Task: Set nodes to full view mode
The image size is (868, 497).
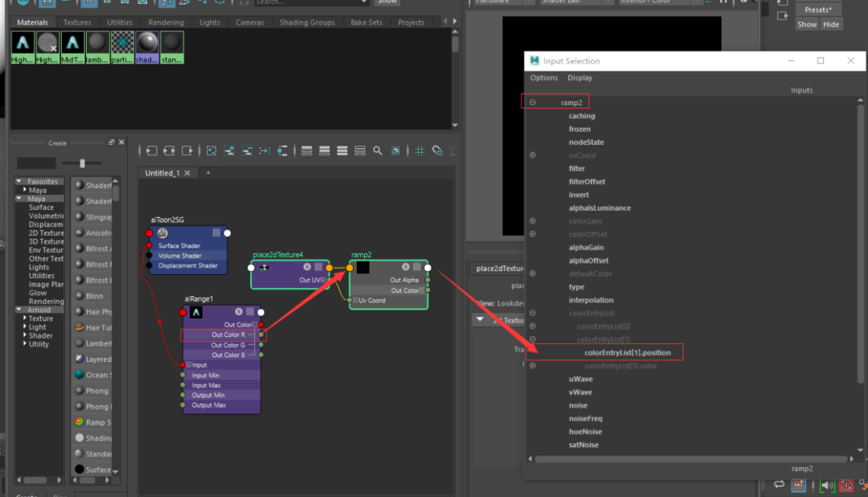Action: [x=342, y=150]
